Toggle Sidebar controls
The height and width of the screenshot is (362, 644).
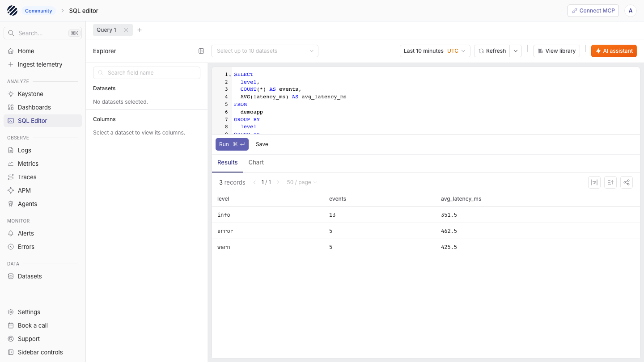[43, 352]
